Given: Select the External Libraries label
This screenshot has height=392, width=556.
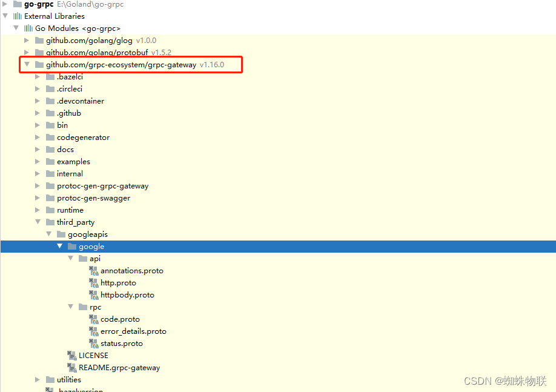Looking at the screenshot, I should click(x=55, y=16).
